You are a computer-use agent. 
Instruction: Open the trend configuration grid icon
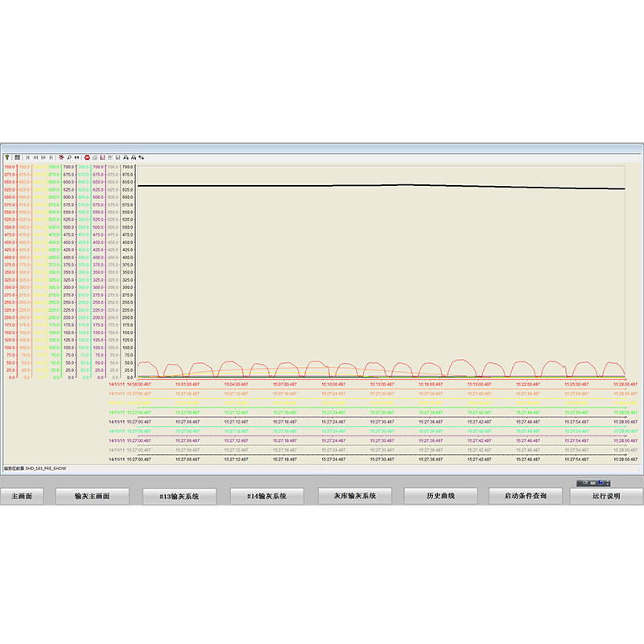(x=18, y=158)
